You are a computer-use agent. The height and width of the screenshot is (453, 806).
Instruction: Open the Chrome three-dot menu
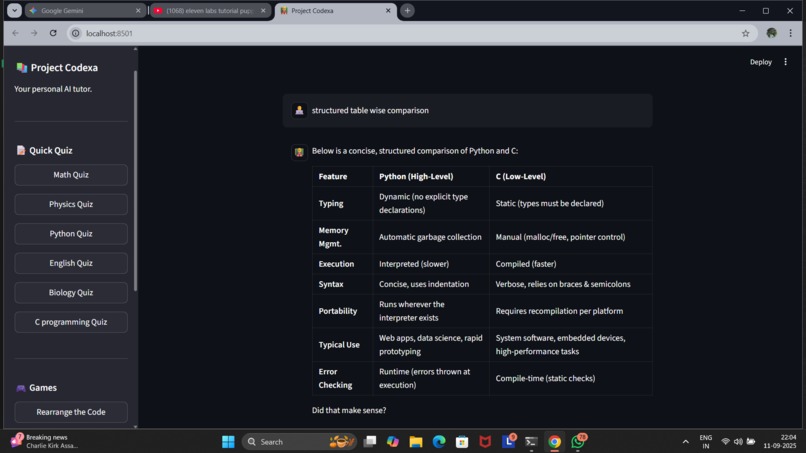click(x=791, y=33)
